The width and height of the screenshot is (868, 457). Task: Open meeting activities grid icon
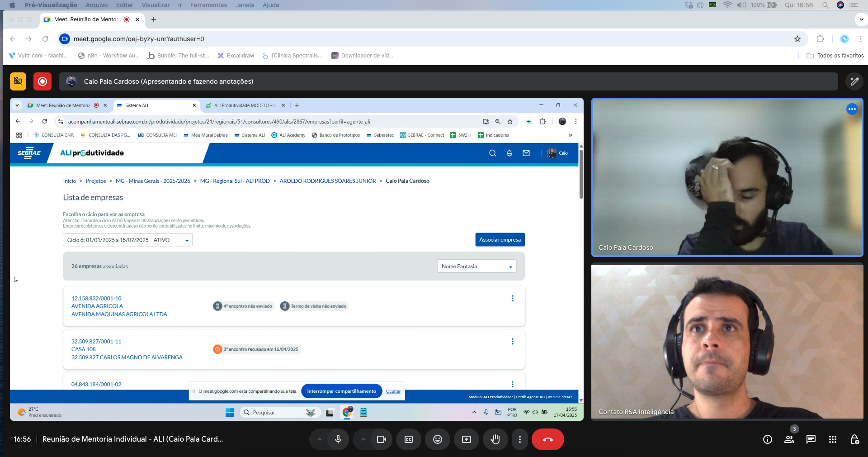[833, 439]
